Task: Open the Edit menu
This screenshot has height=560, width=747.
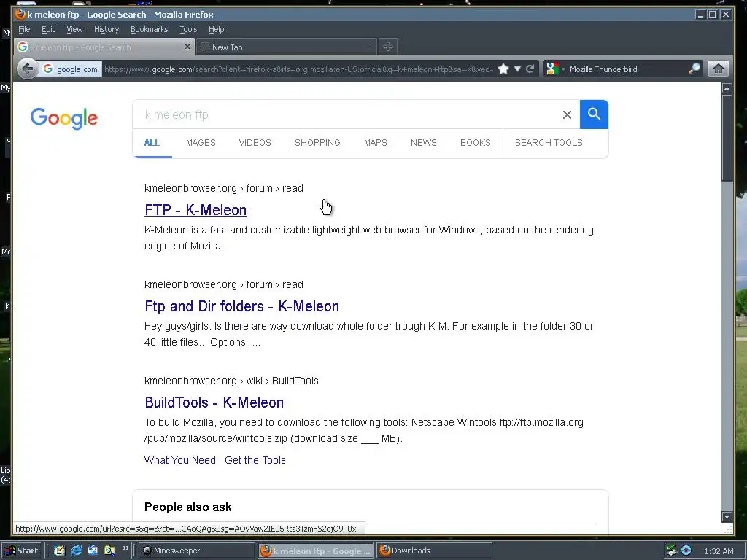Action: [x=48, y=29]
